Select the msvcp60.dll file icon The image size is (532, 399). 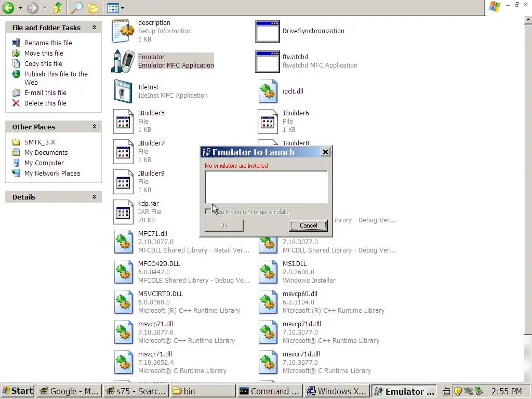[268, 302]
